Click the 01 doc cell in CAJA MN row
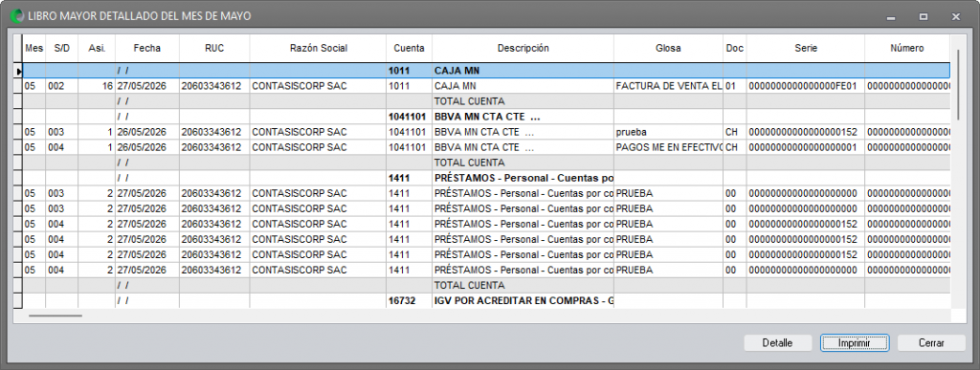 tap(734, 86)
